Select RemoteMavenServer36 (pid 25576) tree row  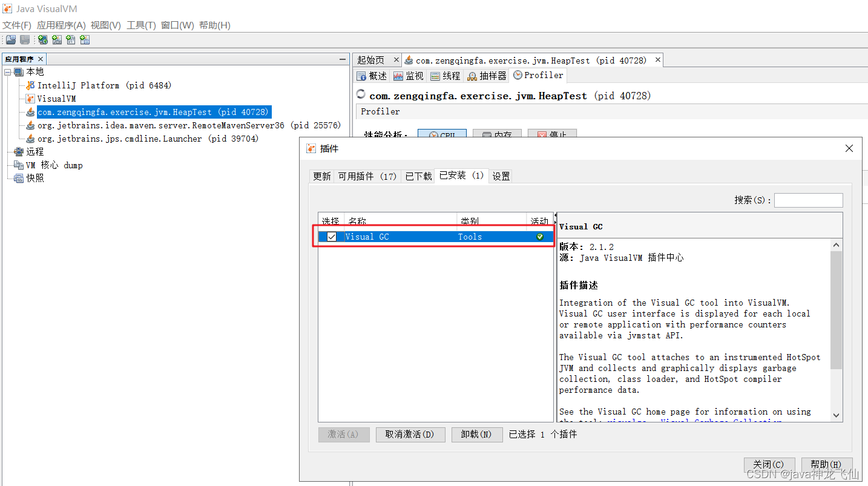189,125
